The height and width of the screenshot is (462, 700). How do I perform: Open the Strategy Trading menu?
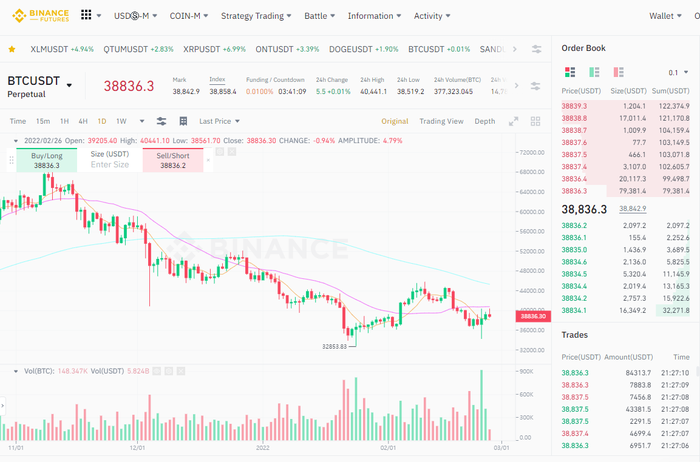coord(256,16)
